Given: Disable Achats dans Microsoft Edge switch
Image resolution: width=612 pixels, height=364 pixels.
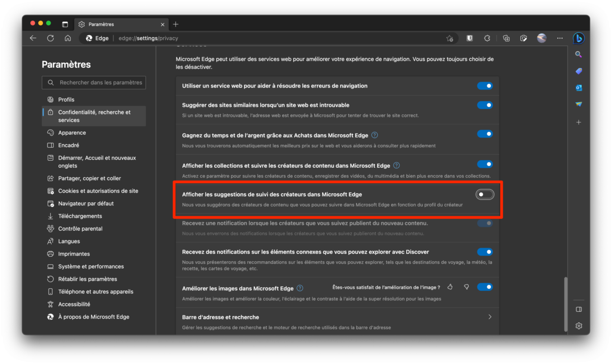Looking at the screenshot, I should pos(485,134).
